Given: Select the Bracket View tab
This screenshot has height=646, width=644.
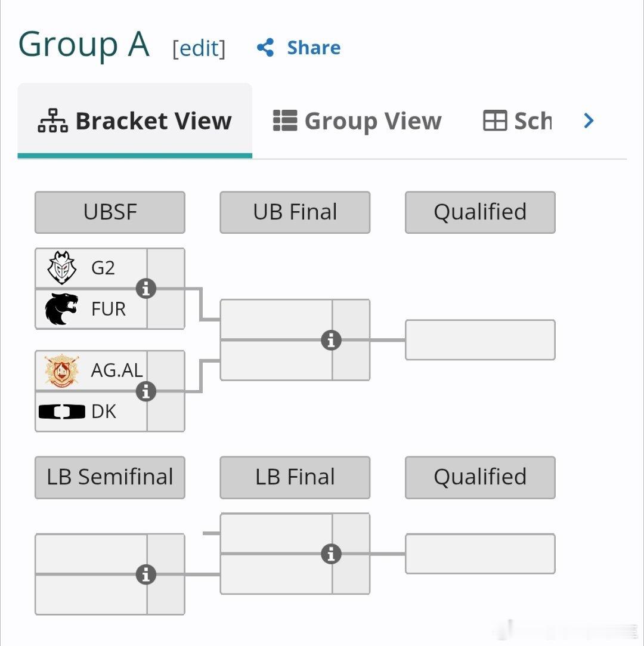Looking at the screenshot, I should point(135,120).
